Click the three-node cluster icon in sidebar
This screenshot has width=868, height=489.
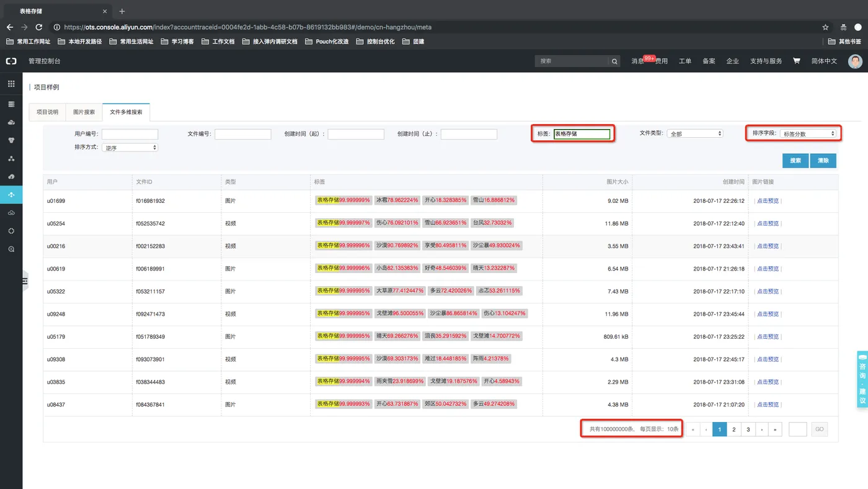click(11, 159)
